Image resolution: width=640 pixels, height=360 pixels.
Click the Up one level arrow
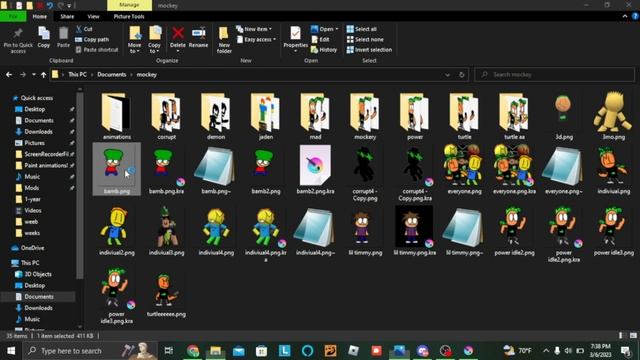point(43,75)
